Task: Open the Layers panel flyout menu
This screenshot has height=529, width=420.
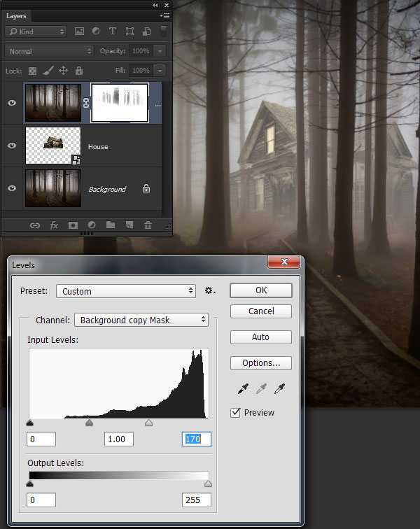Action: point(164,15)
